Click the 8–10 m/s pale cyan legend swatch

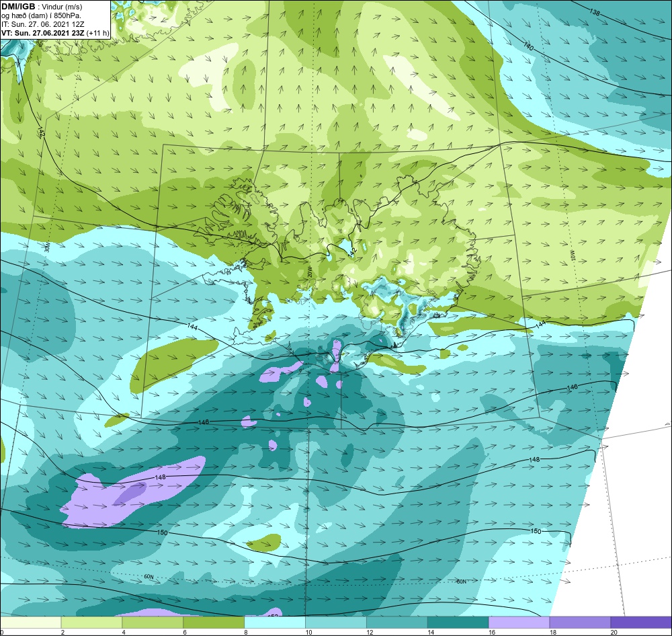(x=275, y=622)
